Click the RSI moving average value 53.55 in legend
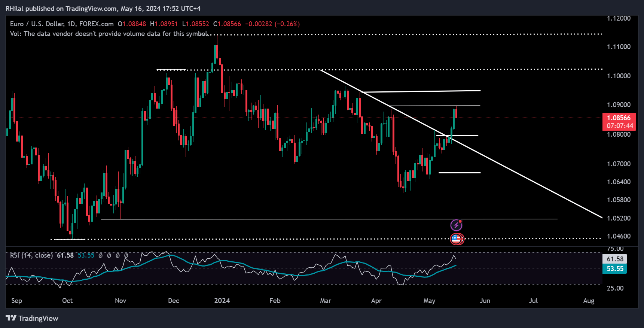This screenshot has height=328, width=644. pos(86,255)
